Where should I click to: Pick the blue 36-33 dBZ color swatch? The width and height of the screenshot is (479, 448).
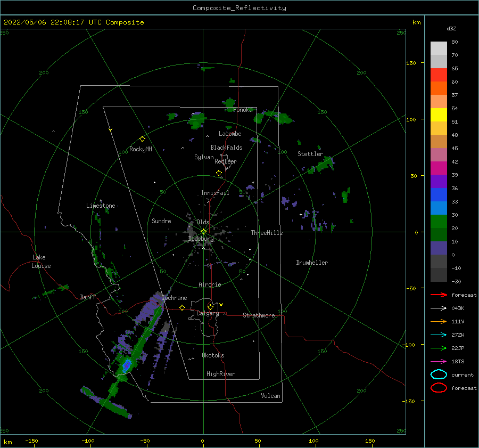[439, 195]
